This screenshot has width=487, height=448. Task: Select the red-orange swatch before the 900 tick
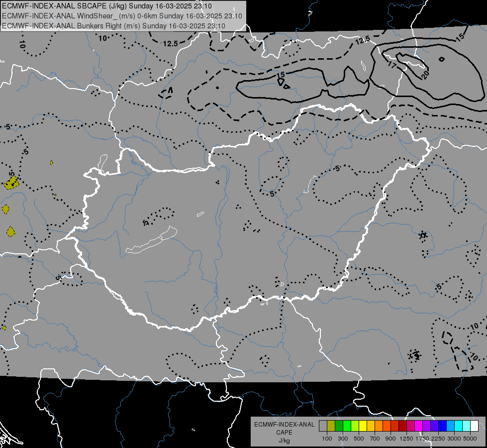point(387,426)
